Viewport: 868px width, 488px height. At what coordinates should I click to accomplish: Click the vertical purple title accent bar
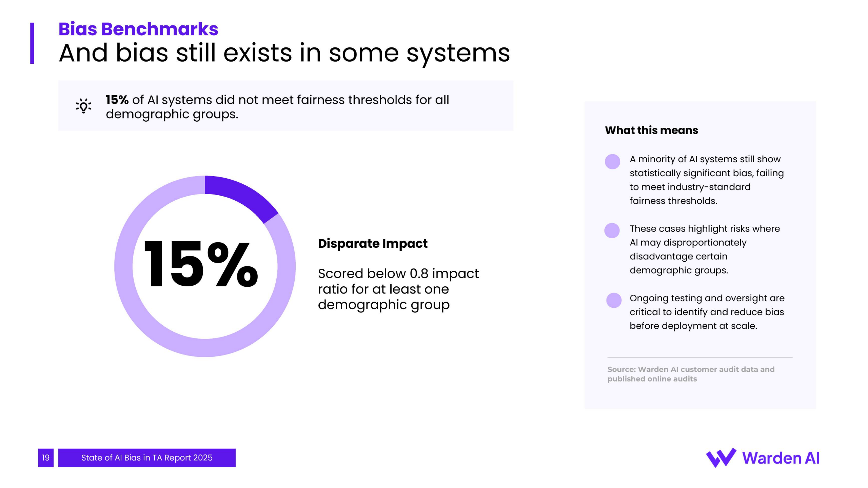coord(32,43)
